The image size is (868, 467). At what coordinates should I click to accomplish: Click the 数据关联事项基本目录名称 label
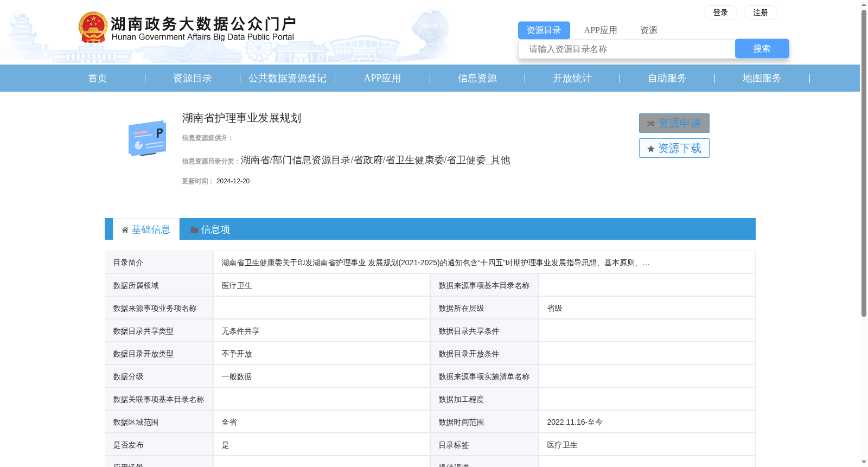[158, 399]
